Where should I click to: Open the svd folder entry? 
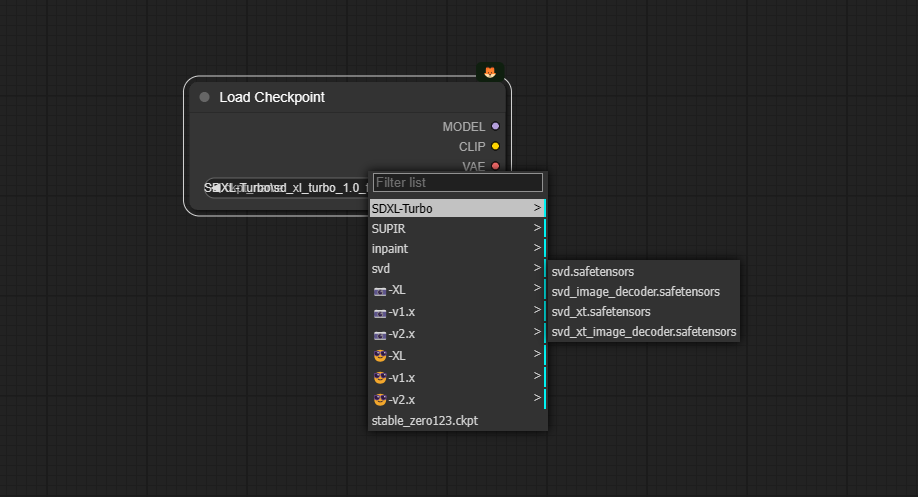458,268
